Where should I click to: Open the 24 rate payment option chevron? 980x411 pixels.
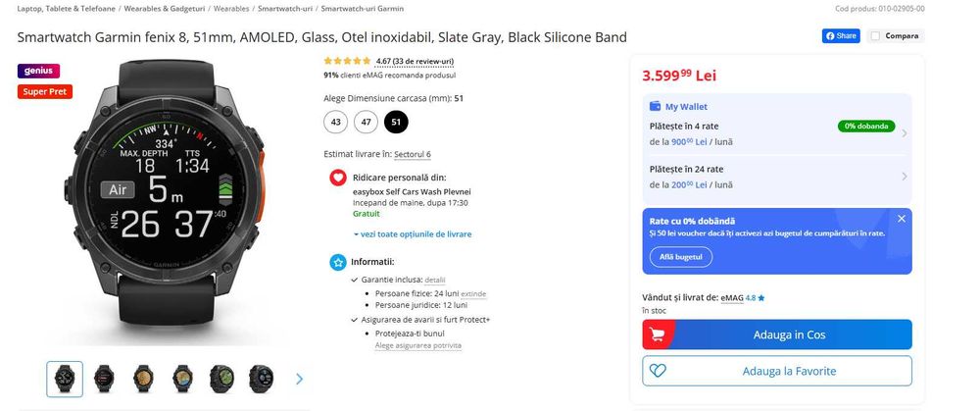(904, 177)
